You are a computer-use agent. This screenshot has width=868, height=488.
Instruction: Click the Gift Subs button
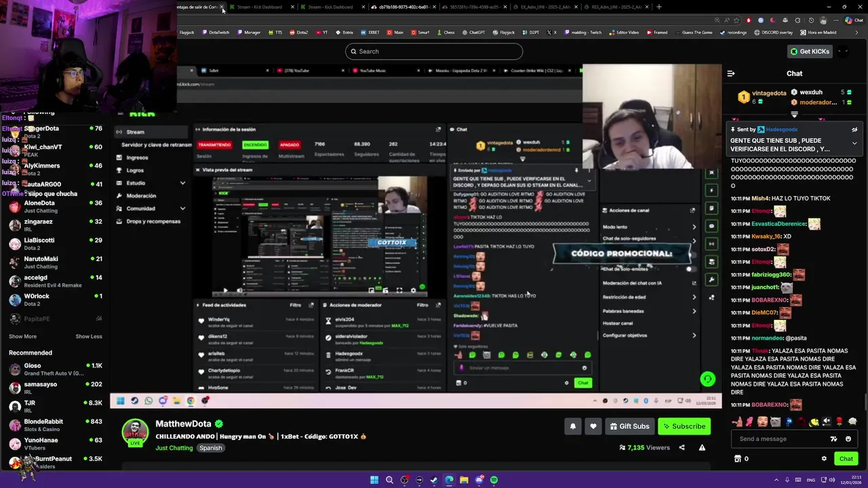coord(630,426)
